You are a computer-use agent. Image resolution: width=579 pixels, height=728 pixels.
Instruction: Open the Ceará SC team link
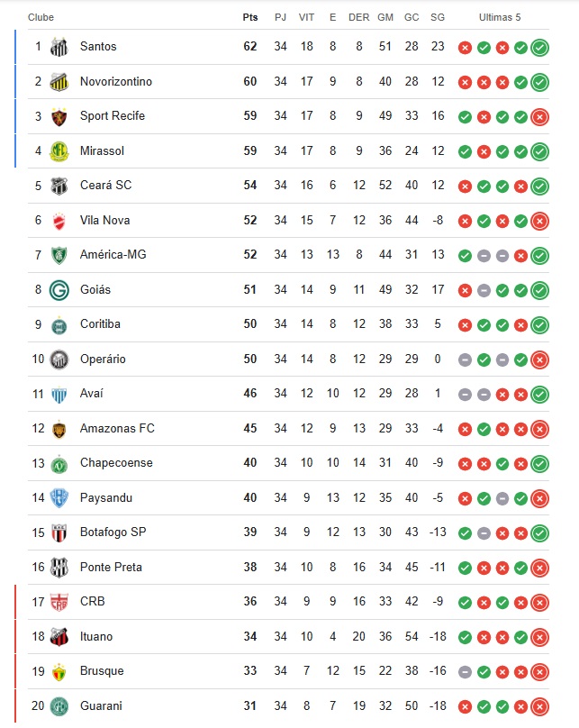pyautogui.click(x=105, y=186)
